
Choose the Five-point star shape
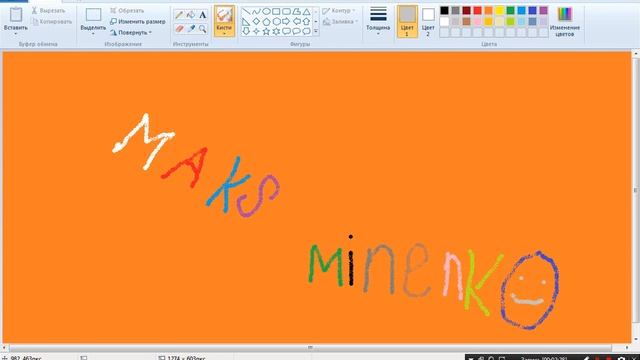click(x=266, y=31)
